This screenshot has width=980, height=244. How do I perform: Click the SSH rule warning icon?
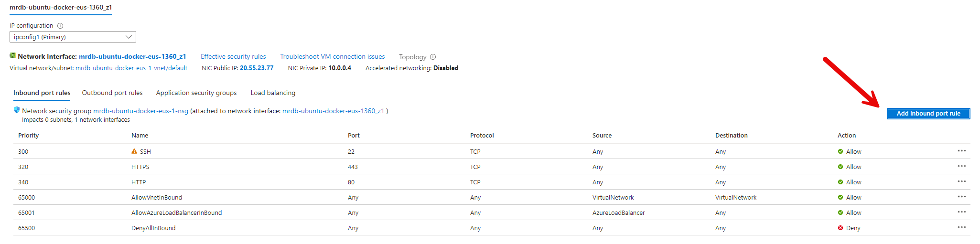[x=134, y=151]
